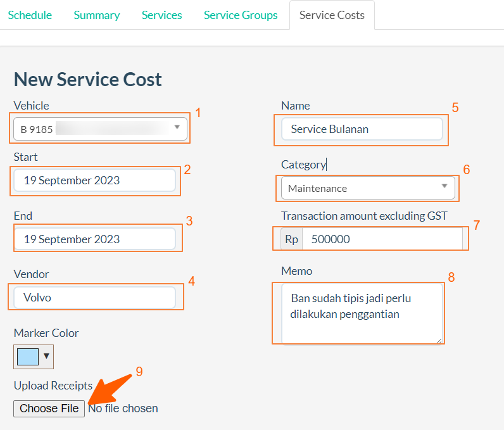Open the Schedule tab
The height and width of the screenshot is (430, 504).
pos(30,15)
